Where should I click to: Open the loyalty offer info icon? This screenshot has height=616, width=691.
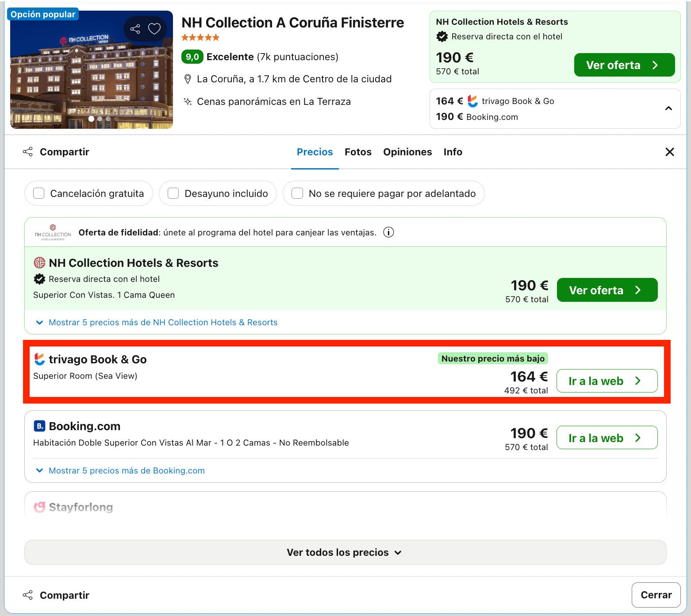(388, 232)
